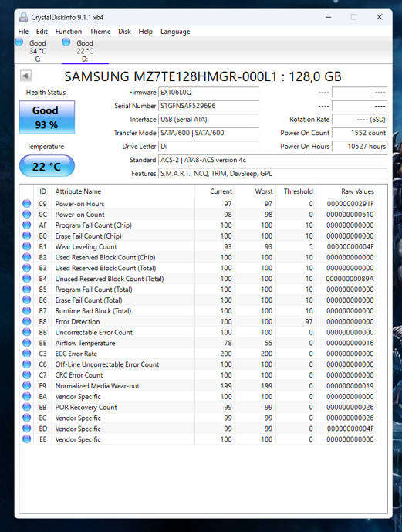Click status orb of Power-on Hours row

click(x=26, y=204)
